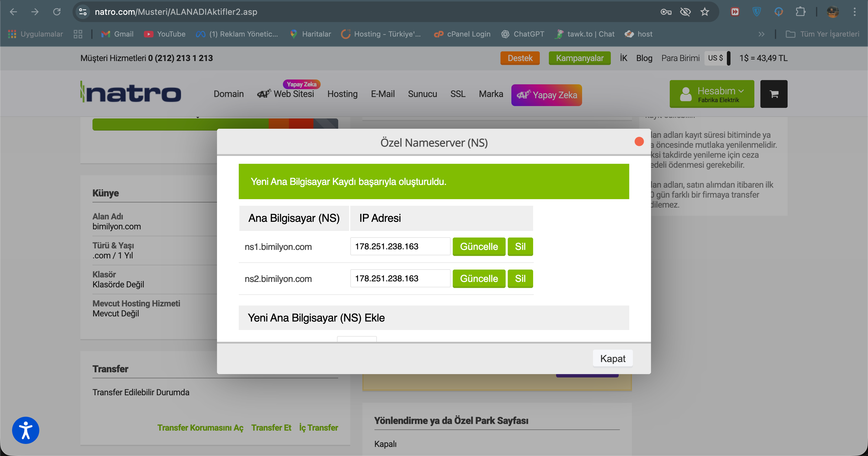Click the ns1.bimilyon.com hostname text
Viewport: 868px width, 456px height.
point(278,247)
